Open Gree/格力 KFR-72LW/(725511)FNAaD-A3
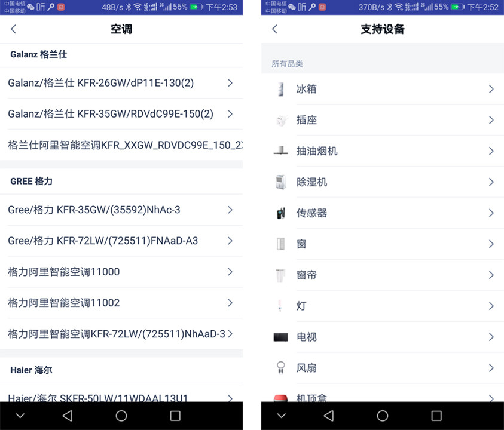Screen dimensions: 504x430 [x=103, y=241]
